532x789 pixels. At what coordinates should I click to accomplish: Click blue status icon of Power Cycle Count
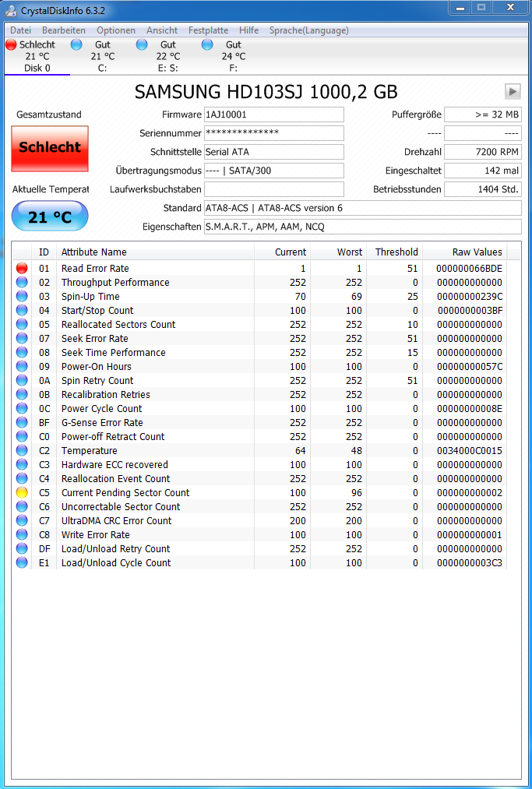22,409
